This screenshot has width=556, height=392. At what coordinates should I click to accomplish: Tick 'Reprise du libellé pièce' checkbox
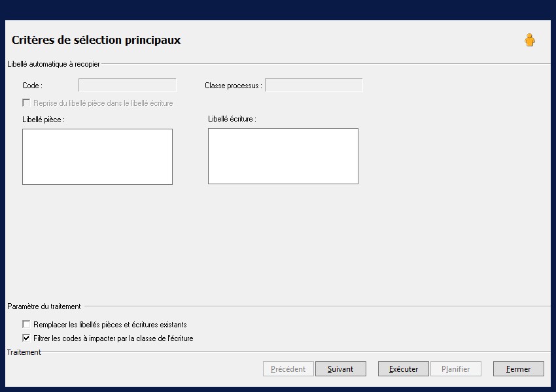[x=26, y=103]
